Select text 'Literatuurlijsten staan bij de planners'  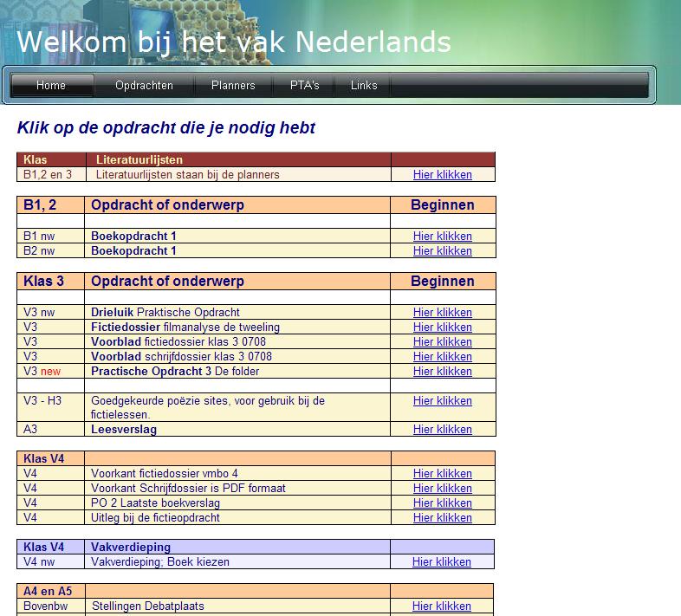click(x=188, y=175)
